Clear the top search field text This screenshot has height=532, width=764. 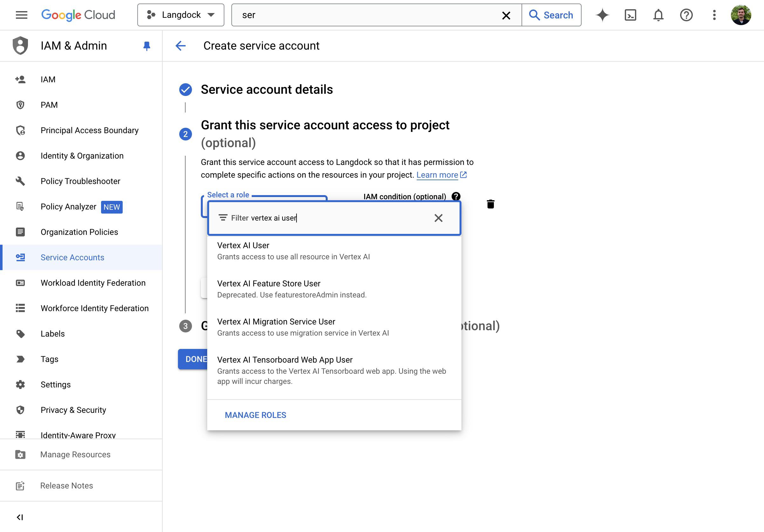point(506,15)
